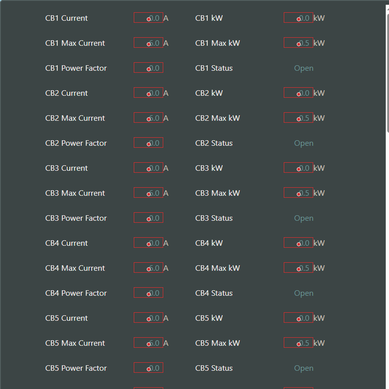Click the CB2 Max kW field

click(x=298, y=118)
